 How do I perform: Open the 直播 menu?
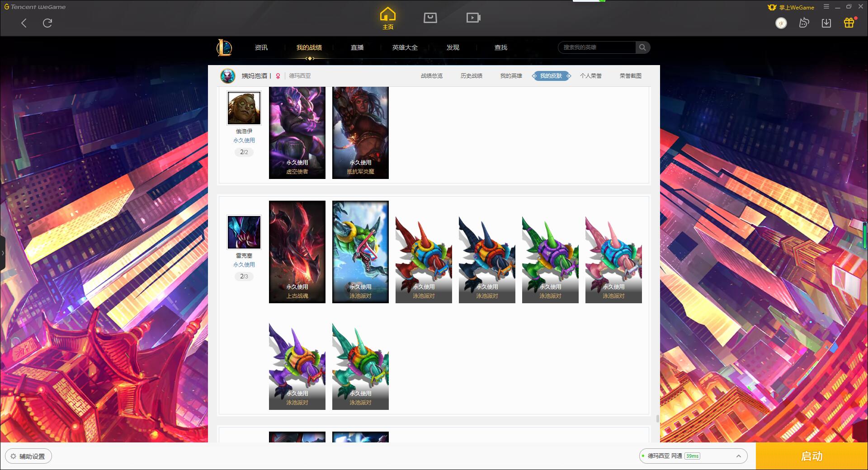pos(357,47)
